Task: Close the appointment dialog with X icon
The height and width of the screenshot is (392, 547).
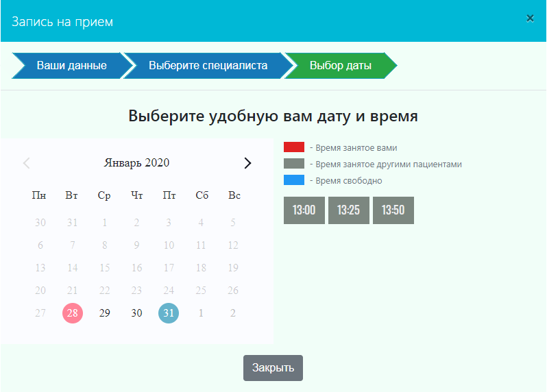Action: click(530, 19)
